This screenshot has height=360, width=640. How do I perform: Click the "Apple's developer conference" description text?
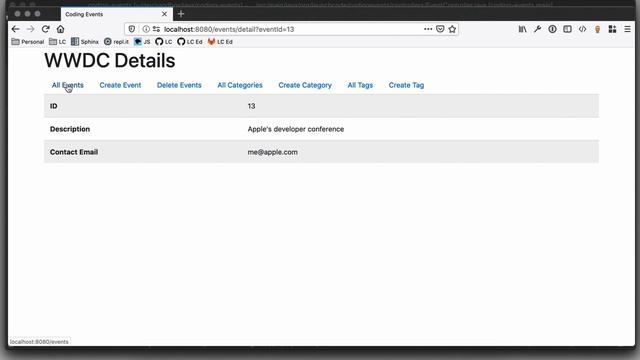pos(296,129)
